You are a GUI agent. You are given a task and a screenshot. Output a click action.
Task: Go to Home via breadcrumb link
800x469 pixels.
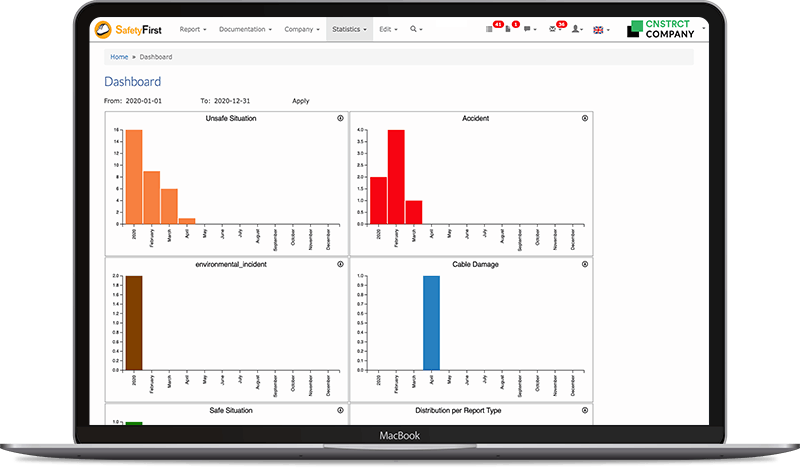[x=119, y=57]
